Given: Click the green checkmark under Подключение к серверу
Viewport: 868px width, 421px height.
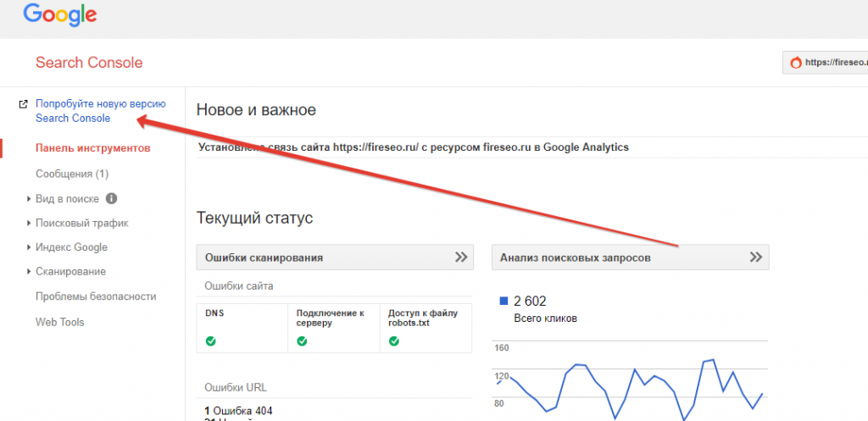Looking at the screenshot, I should 303,341.
